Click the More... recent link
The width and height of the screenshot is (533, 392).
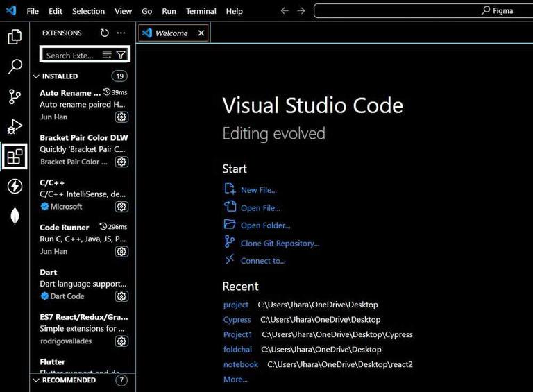(x=235, y=380)
